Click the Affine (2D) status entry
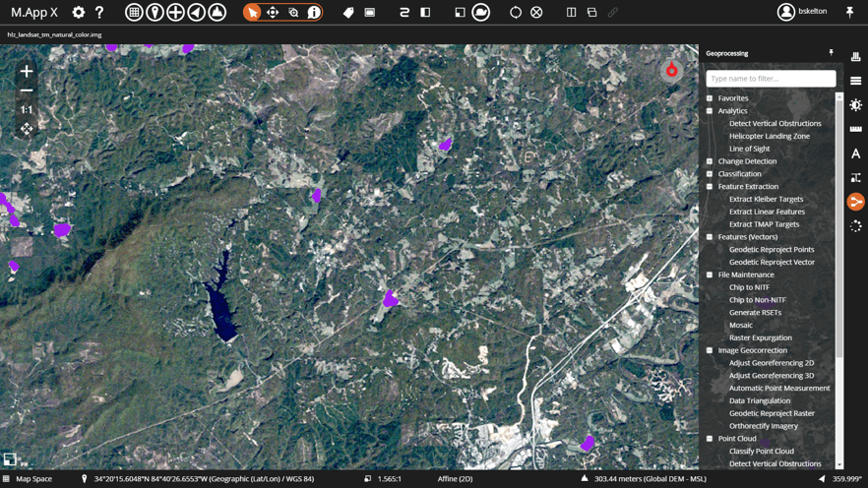868x488 pixels. tap(455, 479)
